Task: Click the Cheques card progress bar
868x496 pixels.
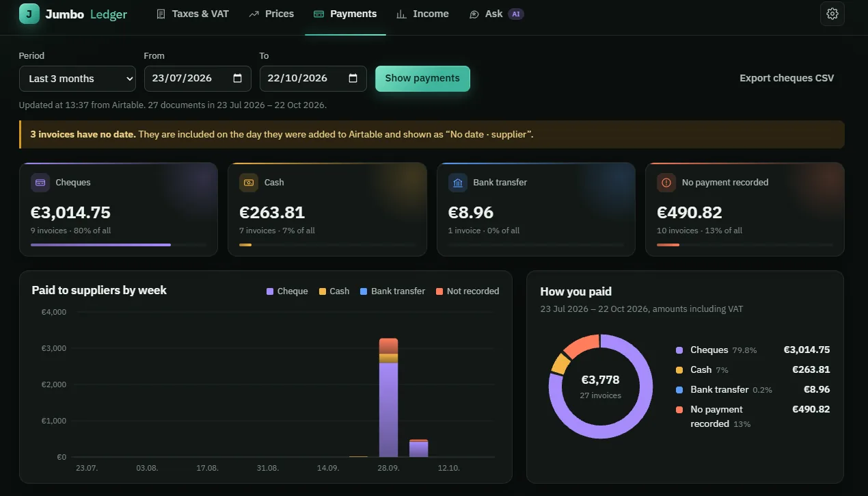Action: pos(118,244)
